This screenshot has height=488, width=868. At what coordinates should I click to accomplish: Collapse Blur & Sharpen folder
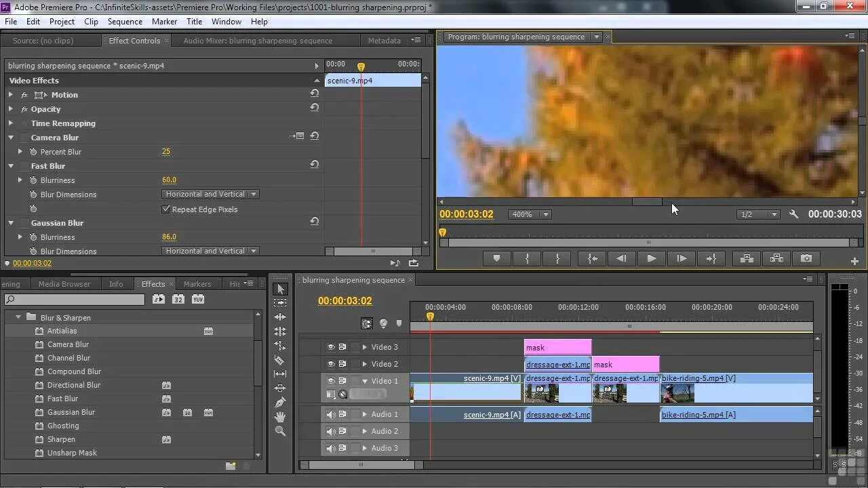tap(18, 317)
